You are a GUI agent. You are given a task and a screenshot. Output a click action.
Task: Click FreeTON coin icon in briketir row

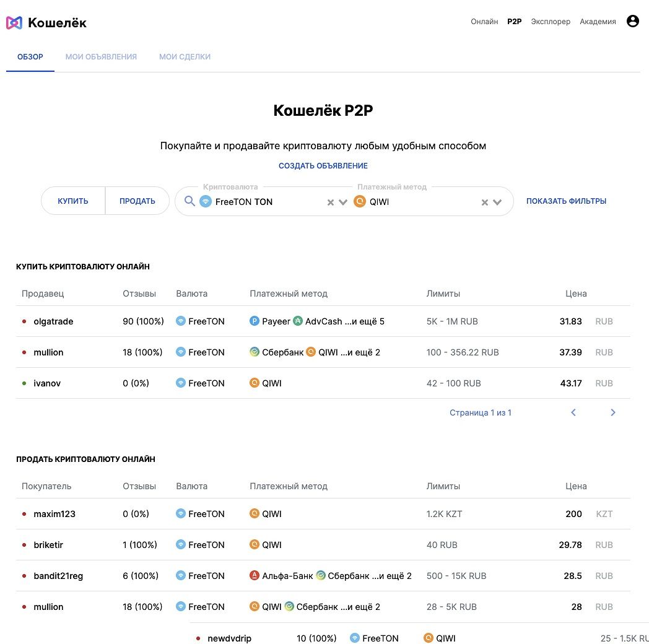(181, 544)
